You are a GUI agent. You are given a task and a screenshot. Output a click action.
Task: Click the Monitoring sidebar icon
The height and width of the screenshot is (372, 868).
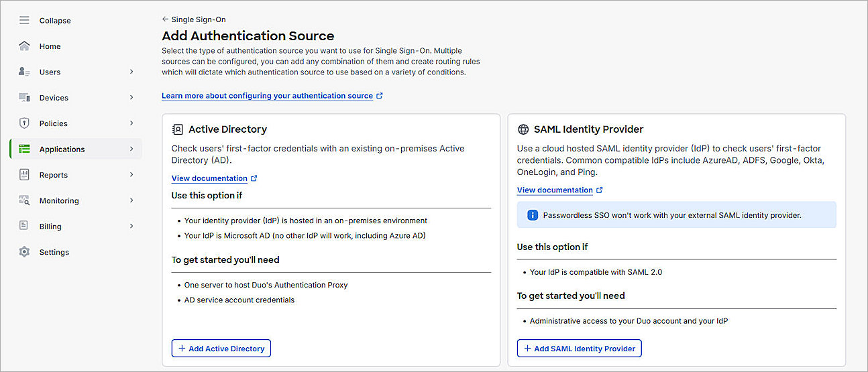[24, 200]
